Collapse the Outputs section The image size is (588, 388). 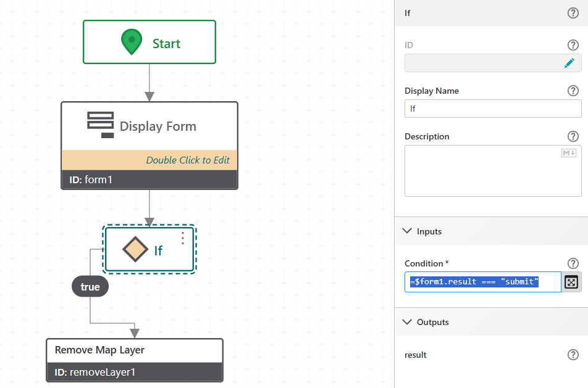(x=407, y=322)
